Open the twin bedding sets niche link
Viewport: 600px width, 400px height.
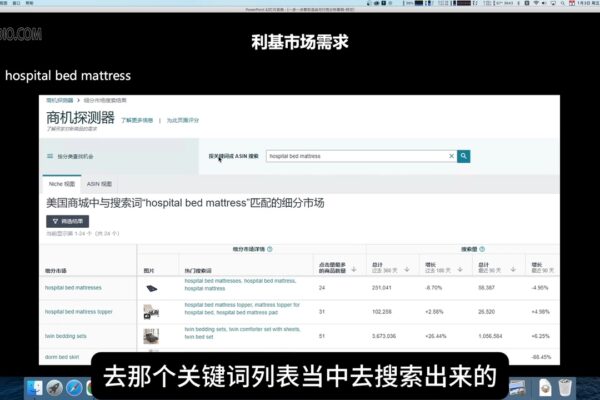pos(66,336)
